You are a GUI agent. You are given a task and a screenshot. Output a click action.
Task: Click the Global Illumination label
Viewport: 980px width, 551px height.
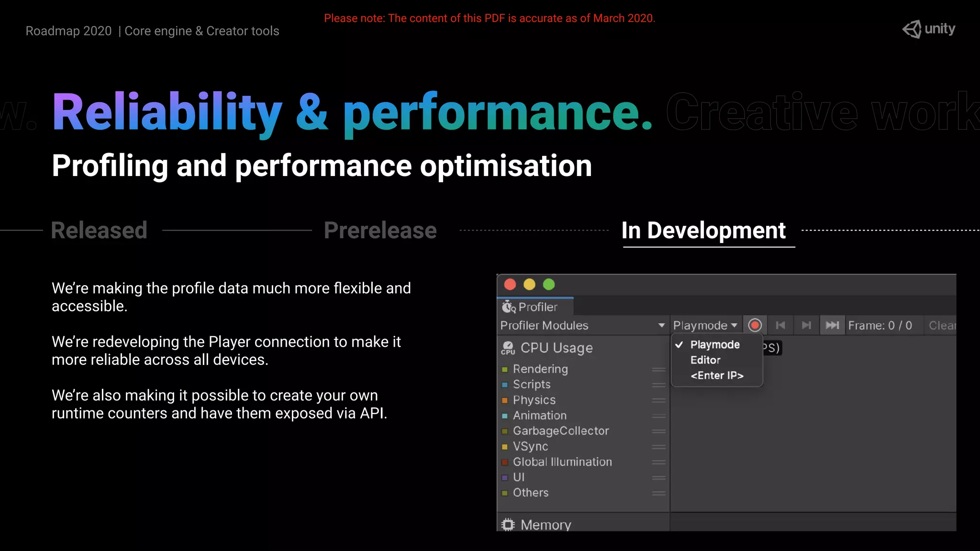[x=562, y=462]
